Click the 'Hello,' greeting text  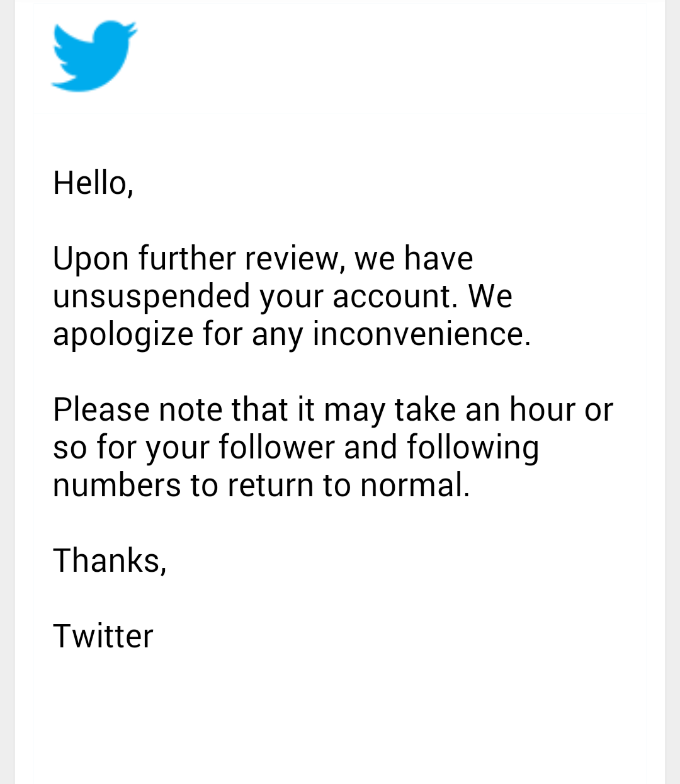click(x=93, y=184)
